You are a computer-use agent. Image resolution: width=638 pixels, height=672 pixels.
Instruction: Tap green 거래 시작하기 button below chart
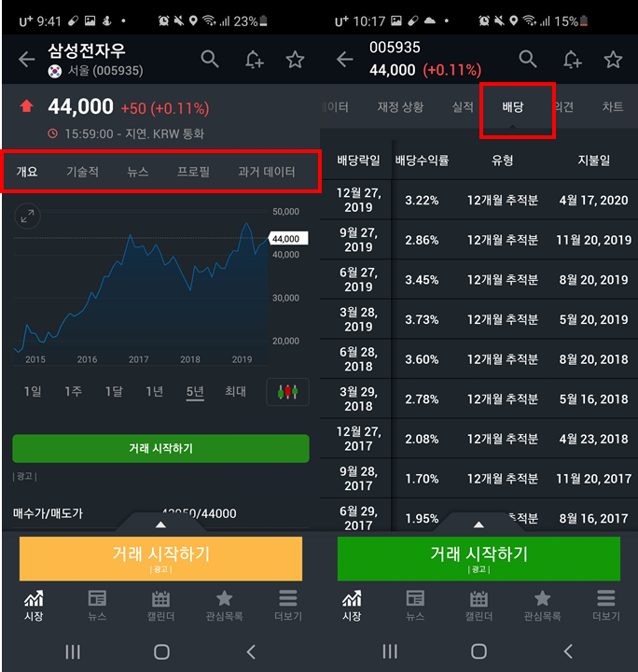(160, 448)
